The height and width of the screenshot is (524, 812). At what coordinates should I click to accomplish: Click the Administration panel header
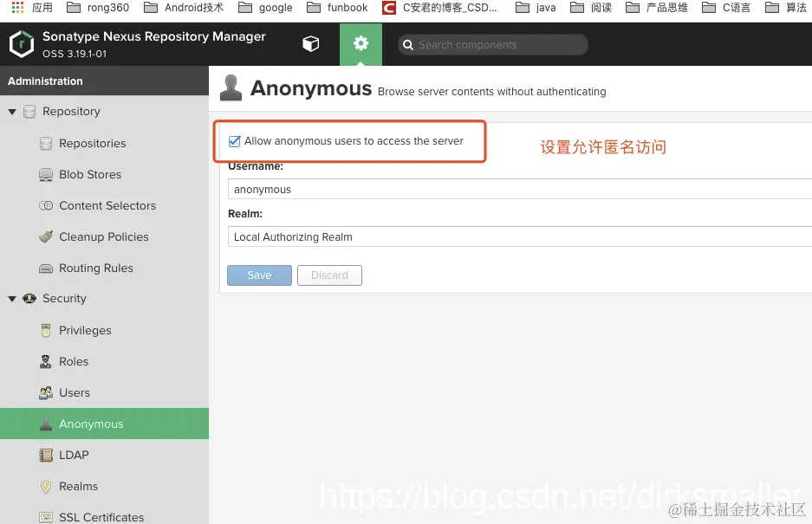[104, 81]
